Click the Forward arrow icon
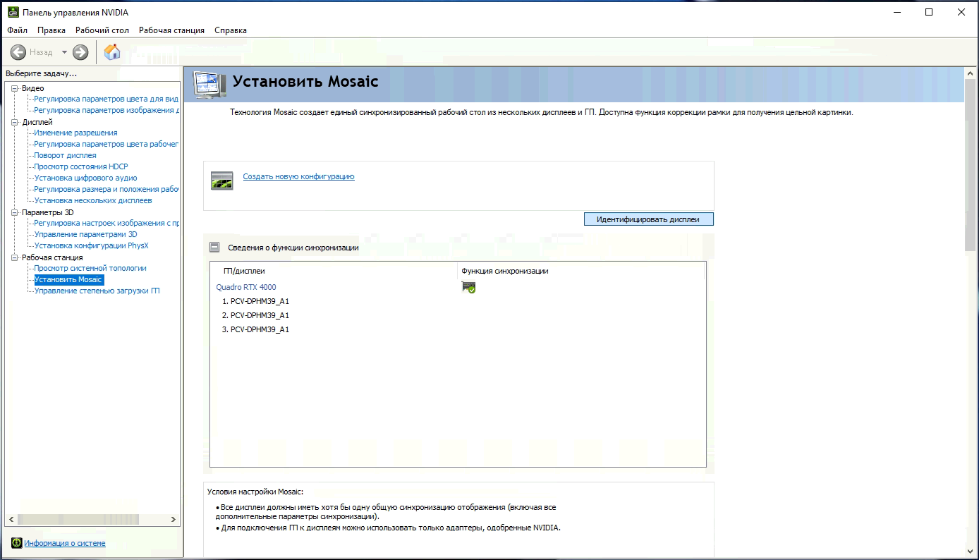The height and width of the screenshot is (560, 979). pyautogui.click(x=80, y=51)
